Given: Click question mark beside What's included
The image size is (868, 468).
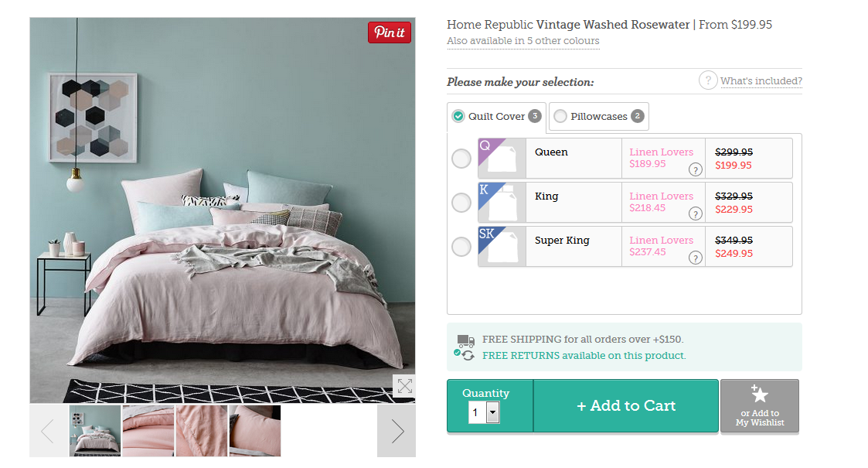Looking at the screenshot, I should point(708,80).
